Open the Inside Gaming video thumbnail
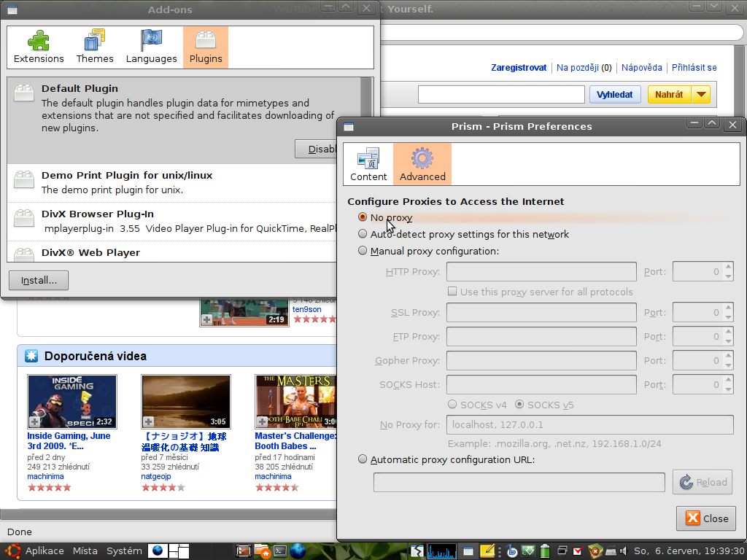The image size is (747, 560). point(72,402)
